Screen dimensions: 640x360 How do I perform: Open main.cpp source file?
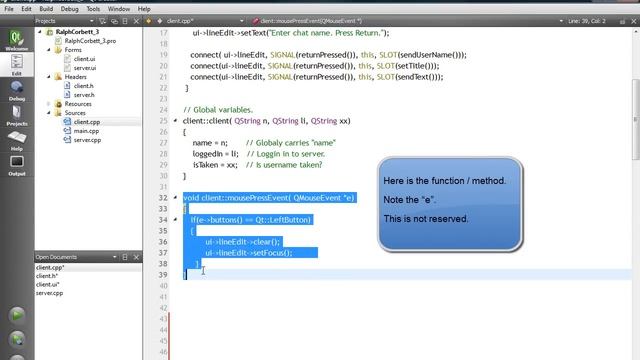86,131
